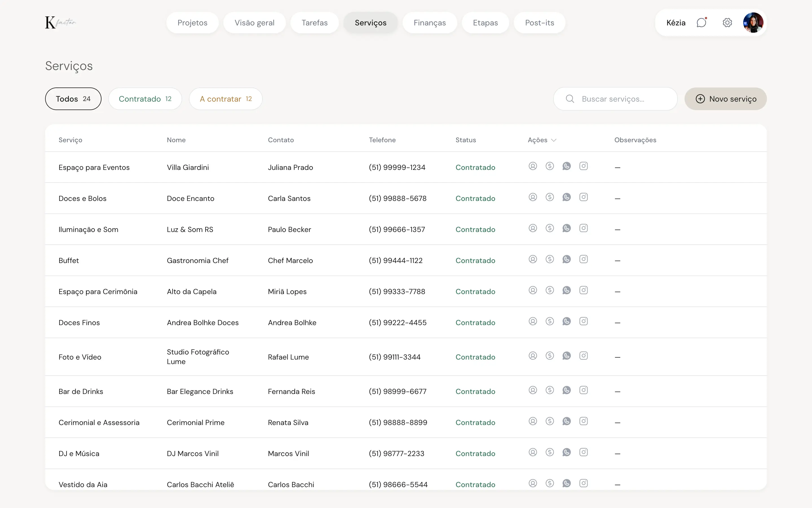Open the chat notifications icon

701,23
